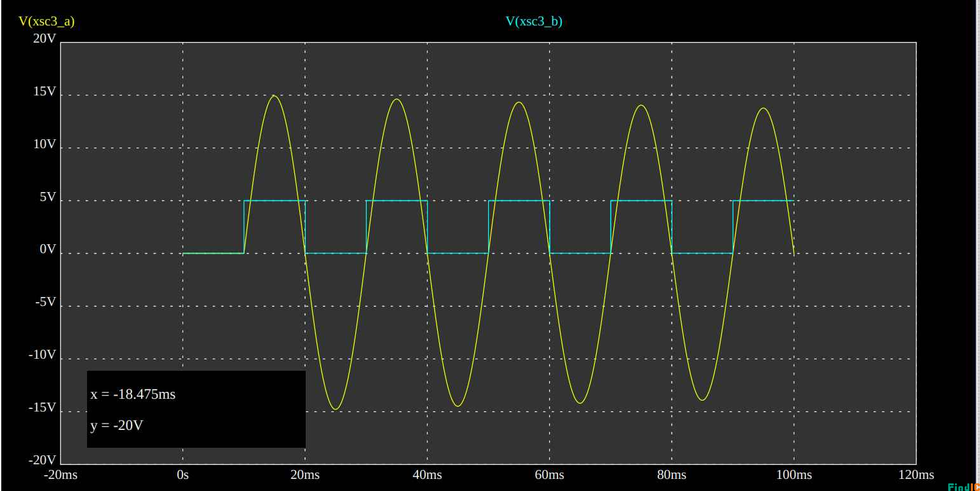
Task: Click the 60ms time axis label
Action: 549,475
